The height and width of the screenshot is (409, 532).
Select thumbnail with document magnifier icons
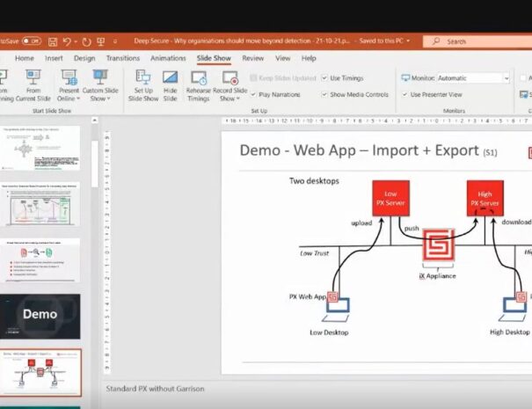point(40,260)
